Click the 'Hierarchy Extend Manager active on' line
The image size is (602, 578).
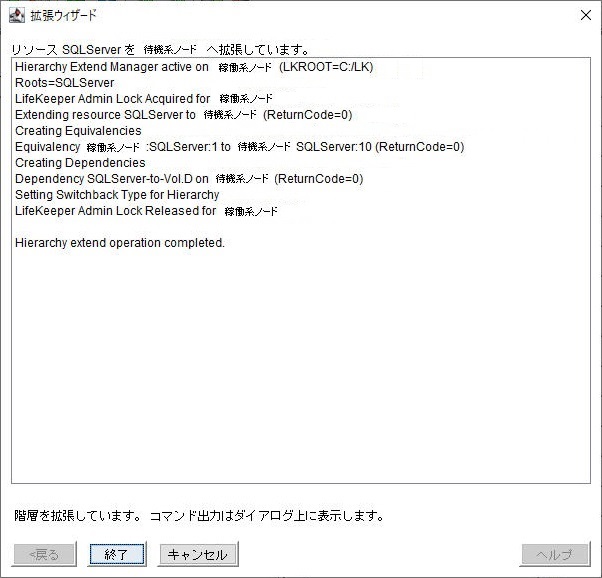pos(194,67)
